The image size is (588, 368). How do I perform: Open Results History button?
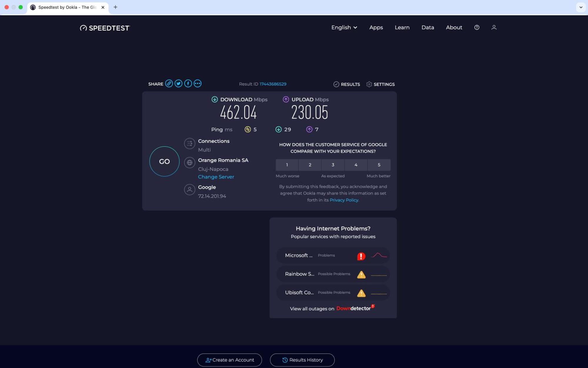point(302,360)
